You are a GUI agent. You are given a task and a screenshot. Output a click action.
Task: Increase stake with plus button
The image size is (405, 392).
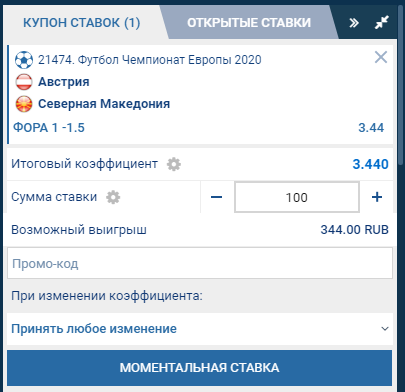click(x=377, y=197)
